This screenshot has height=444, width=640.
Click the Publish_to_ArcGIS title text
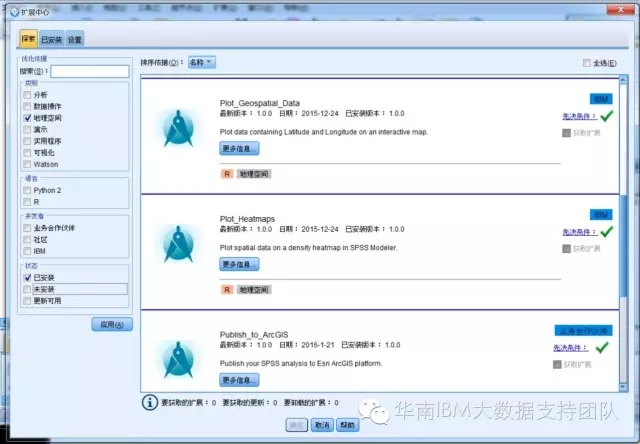(254, 335)
